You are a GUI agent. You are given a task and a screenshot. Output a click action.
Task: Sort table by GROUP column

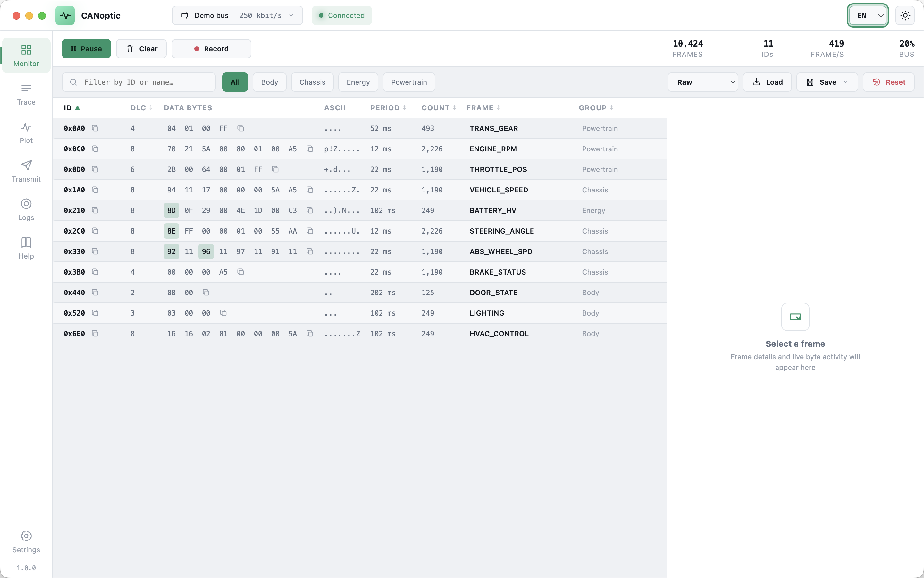pyautogui.click(x=596, y=108)
